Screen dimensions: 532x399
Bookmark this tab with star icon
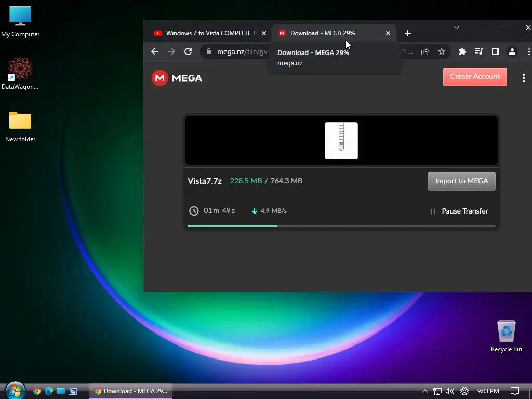441,51
